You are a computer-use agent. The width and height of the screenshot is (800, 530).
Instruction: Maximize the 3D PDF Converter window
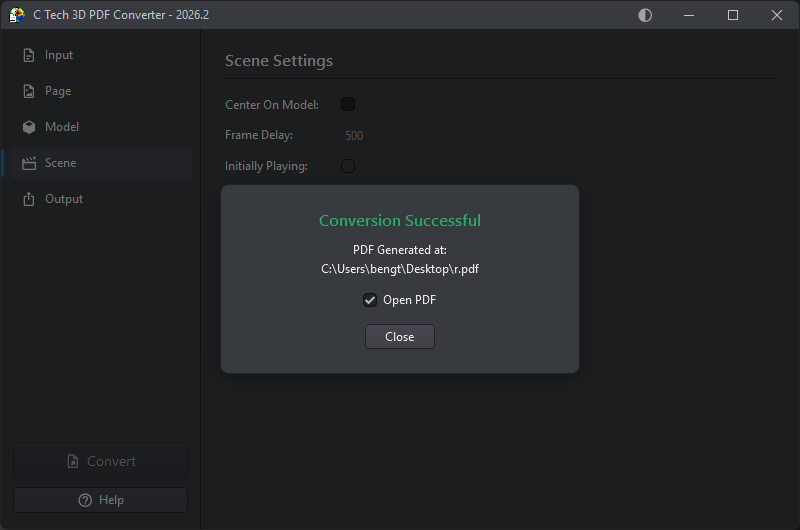click(733, 15)
